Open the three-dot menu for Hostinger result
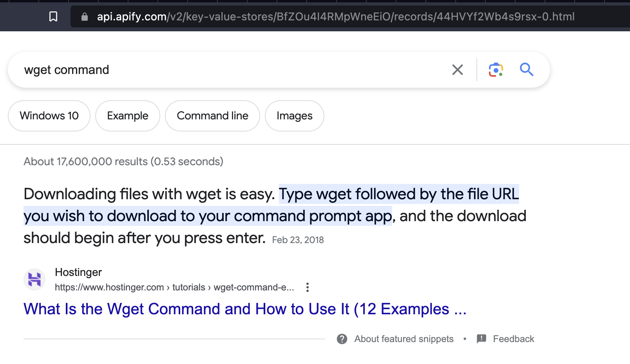Viewport: 630px width, 364px height. [x=308, y=287]
